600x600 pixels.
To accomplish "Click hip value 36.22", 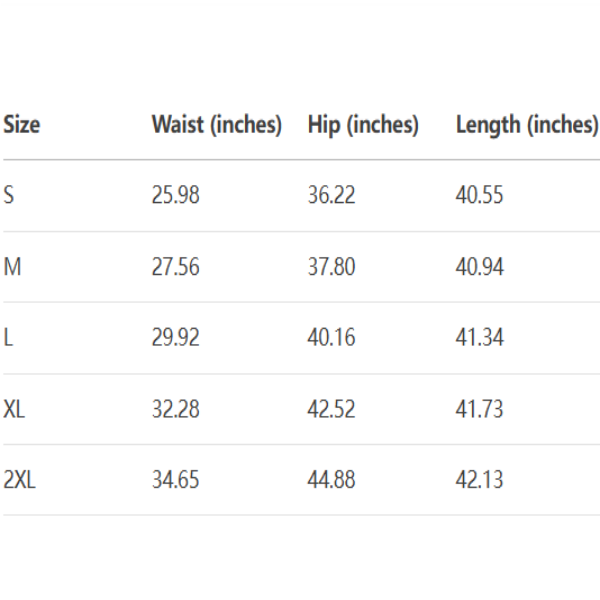I will pyautogui.click(x=331, y=196).
